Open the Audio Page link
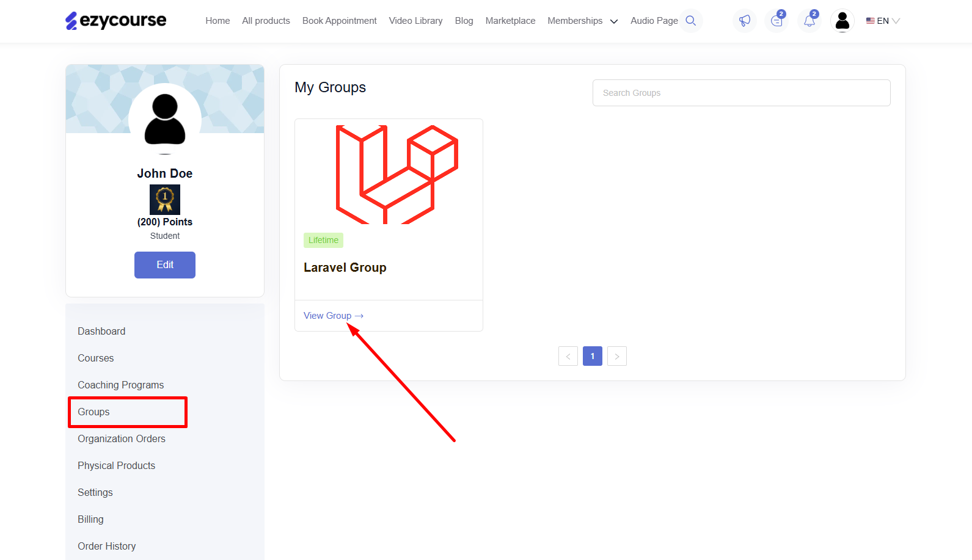972x560 pixels. 654,21
